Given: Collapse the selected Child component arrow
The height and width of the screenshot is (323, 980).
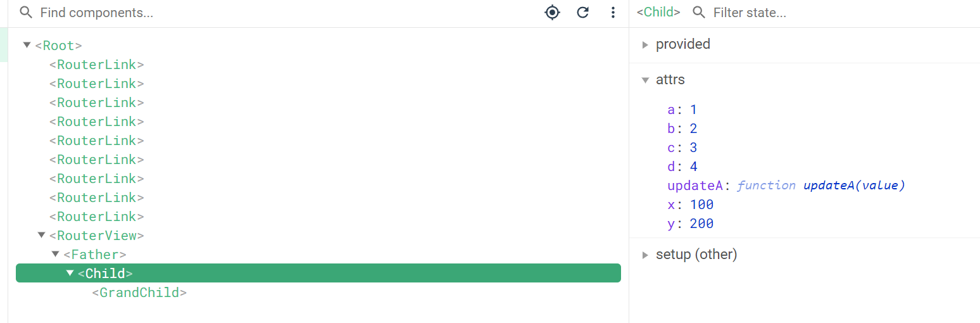Looking at the screenshot, I should [70, 273].
